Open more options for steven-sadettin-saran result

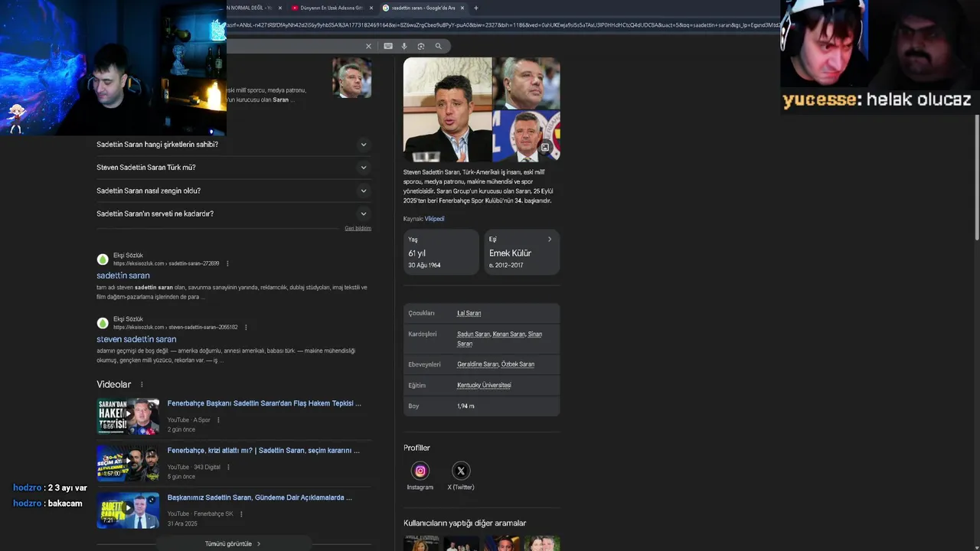tap(246, 327)
